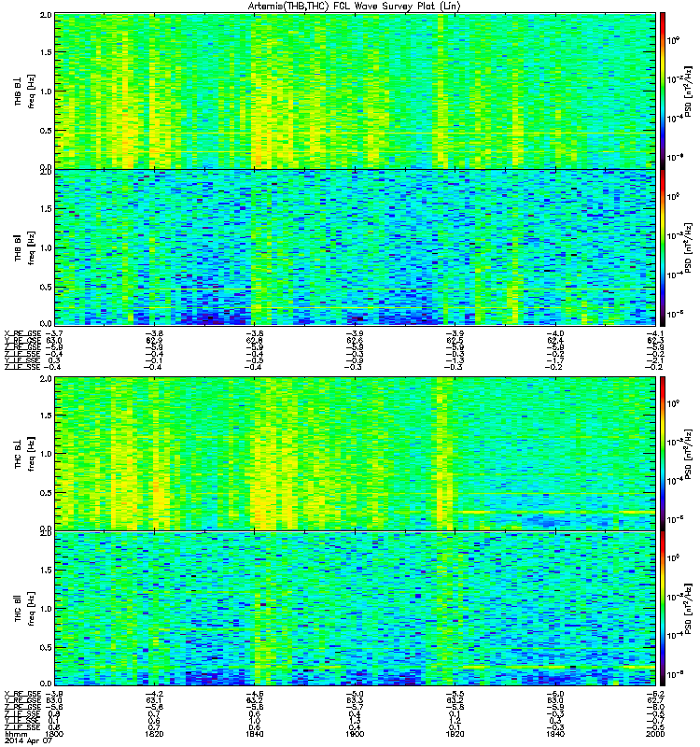Click the '2014 Apr 07' date label
The image size is (700, 747).
click(28, 740)
